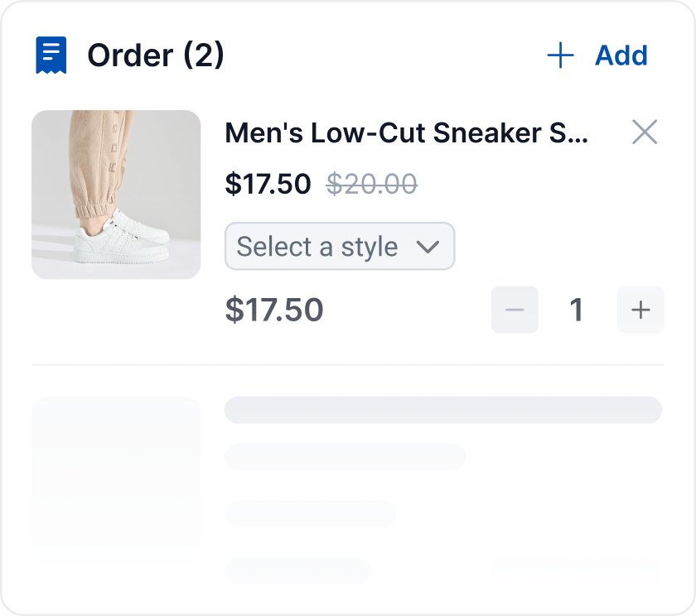Click the "Add" text link

point(621,55)
